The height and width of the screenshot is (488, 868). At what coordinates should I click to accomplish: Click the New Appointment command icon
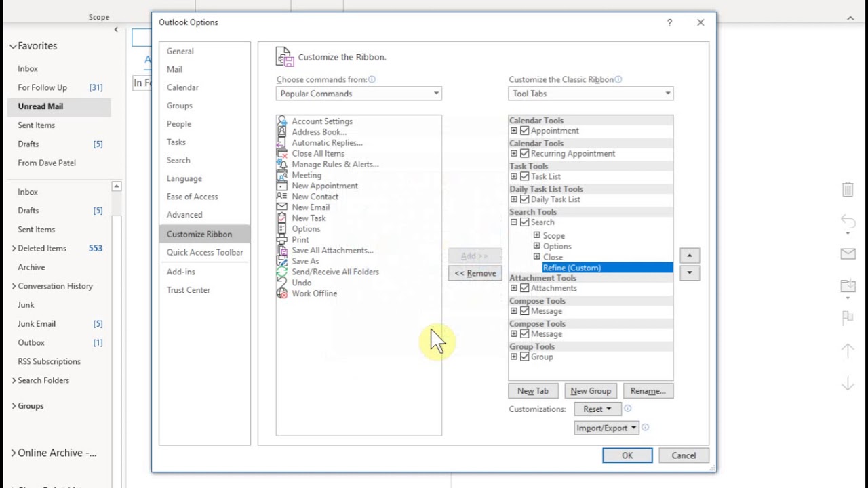tap(282, 186)
